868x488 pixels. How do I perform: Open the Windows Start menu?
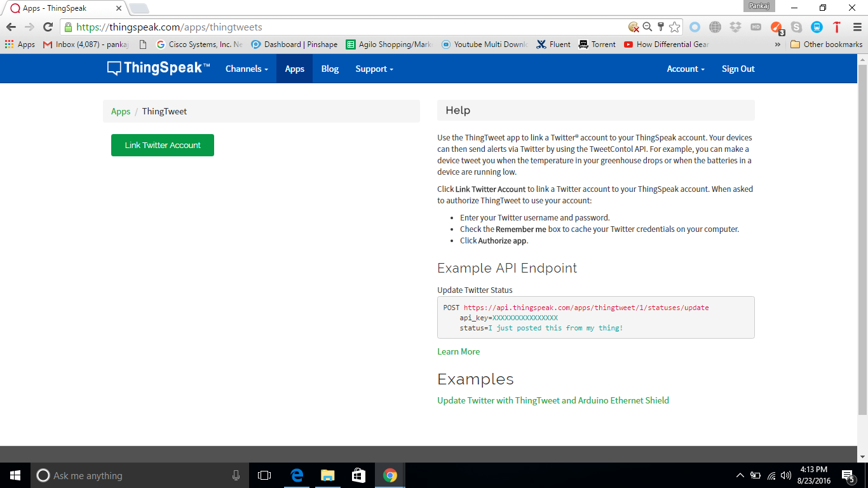click(15, 475)
